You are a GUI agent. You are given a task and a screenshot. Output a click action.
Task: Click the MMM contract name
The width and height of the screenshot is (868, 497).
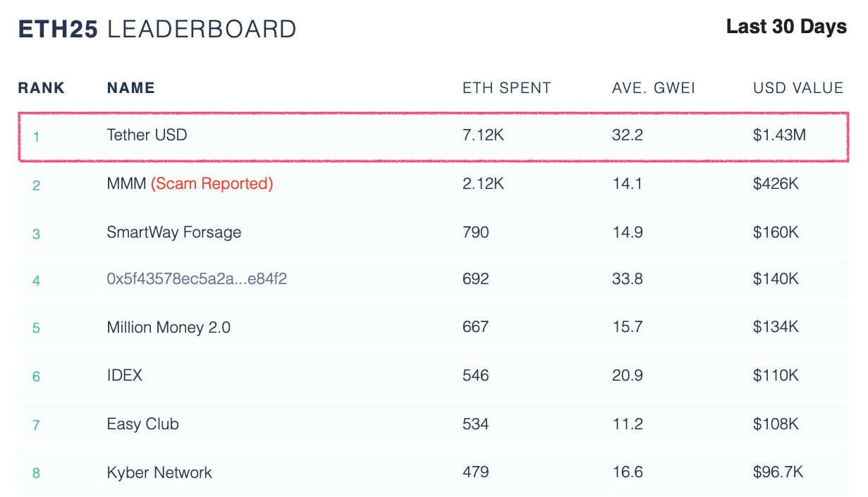click(x=127, y=184)
